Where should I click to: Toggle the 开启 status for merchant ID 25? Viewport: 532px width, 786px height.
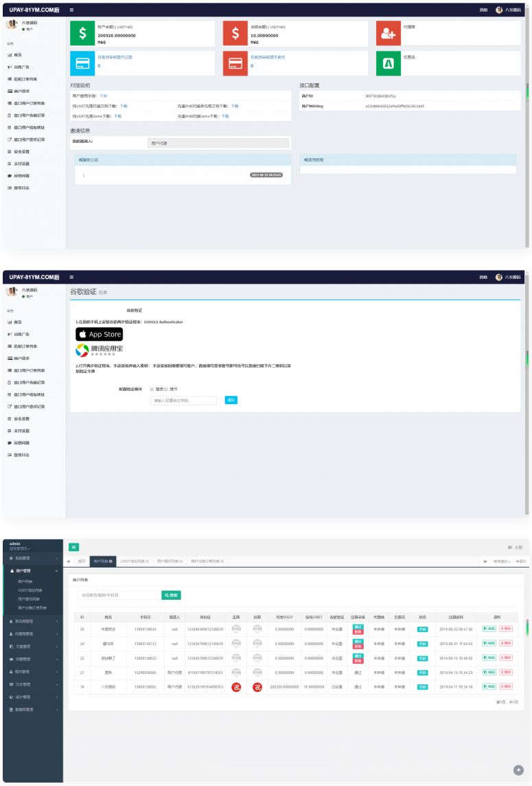422,629
